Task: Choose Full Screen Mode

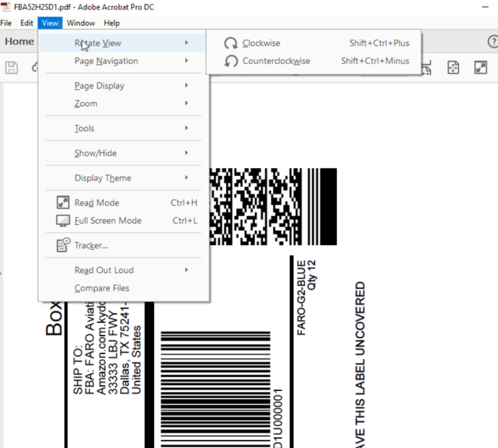Action: click(123, 220)
